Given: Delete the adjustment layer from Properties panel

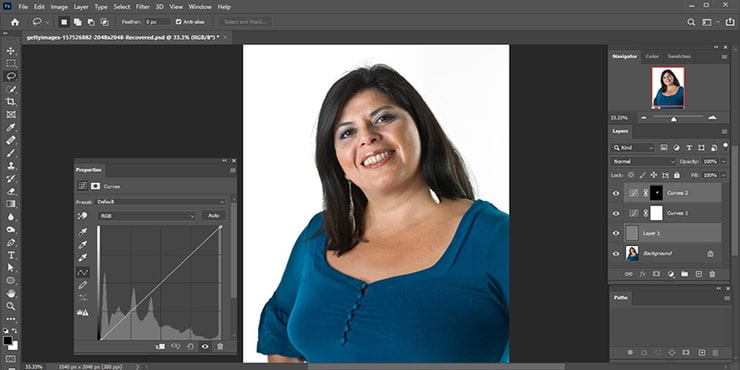Looking at the screenshot, I should point(220,346).
